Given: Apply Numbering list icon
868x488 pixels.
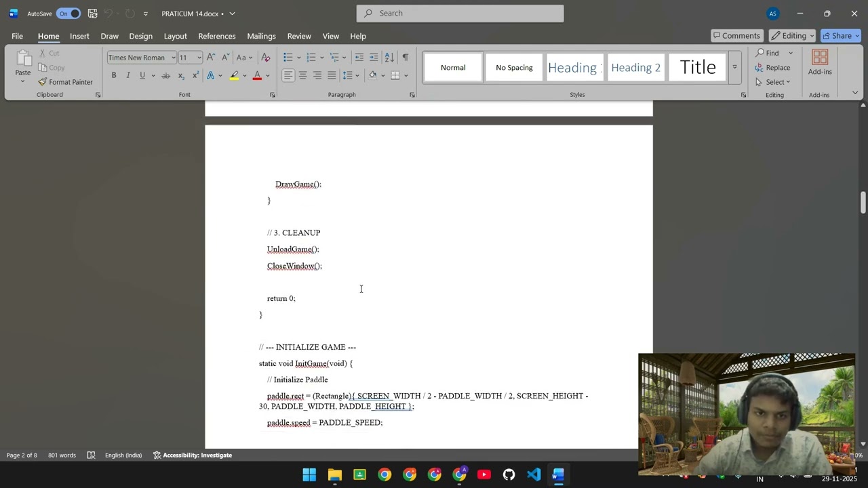Looking at the screenshot, I should pos(311,57).
